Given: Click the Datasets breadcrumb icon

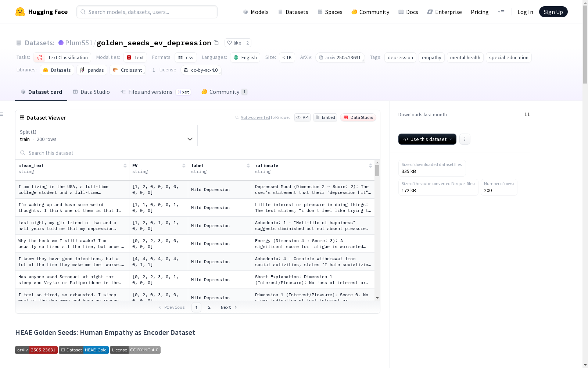Looking at the screenshot, I should coord(19,43).
